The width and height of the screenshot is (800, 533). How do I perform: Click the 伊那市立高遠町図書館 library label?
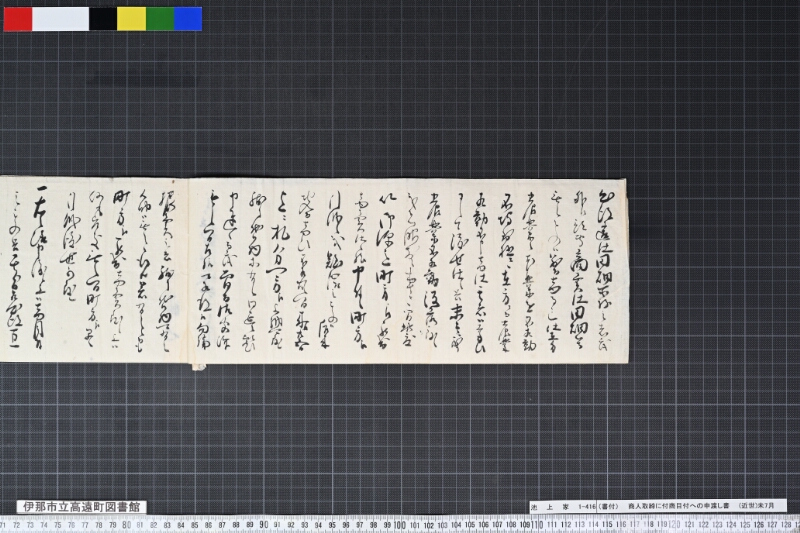(82, 506)
